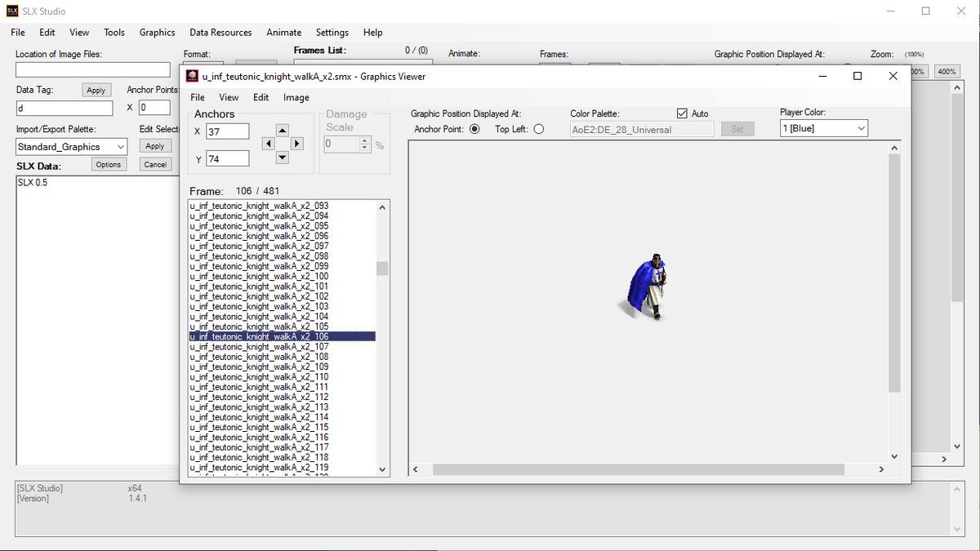980x551 pixels.
Task: Nudge anchor down with the down arrow button
Action: 282,158
